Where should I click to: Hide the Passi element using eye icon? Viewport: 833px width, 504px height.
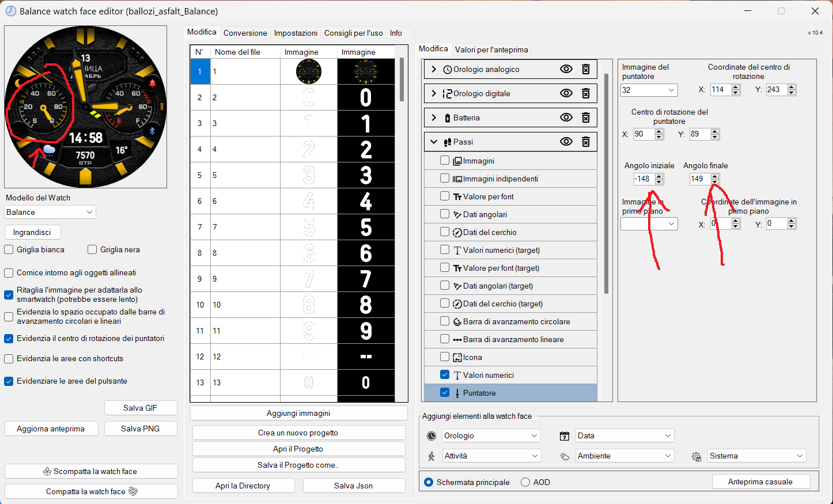click(566, 142)
